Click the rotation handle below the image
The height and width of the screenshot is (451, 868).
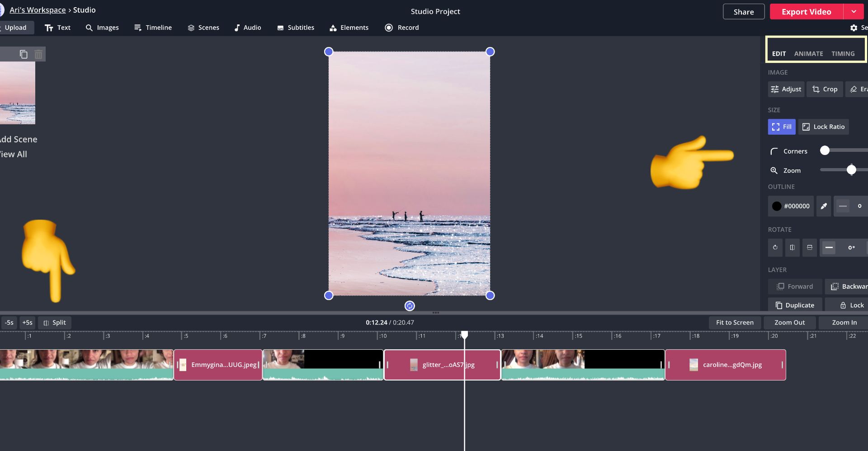(x=409, y=306)
